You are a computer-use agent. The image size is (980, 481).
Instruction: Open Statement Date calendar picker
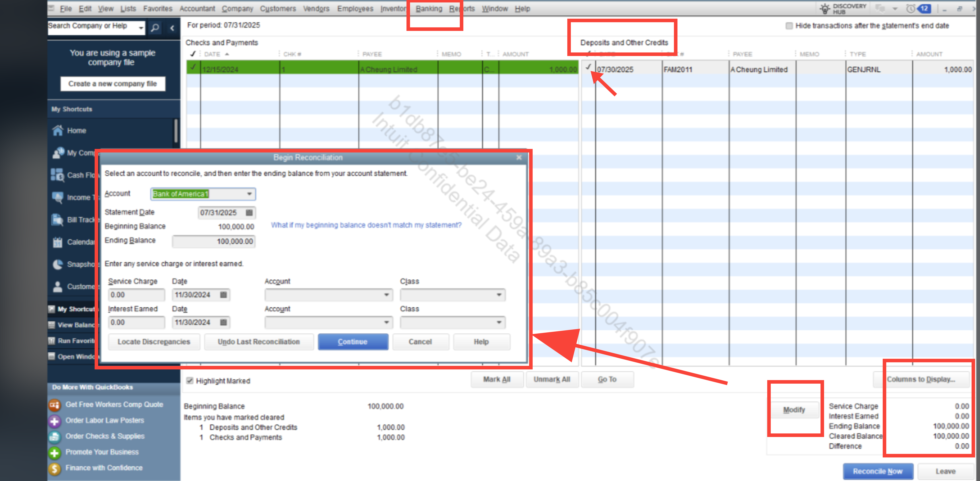(249, 212)
